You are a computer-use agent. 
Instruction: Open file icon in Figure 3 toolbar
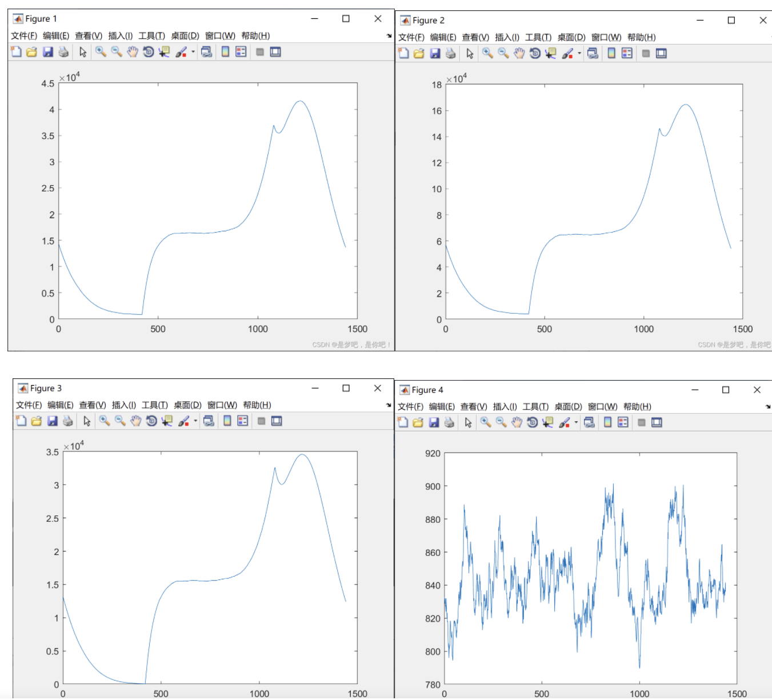pyautogui.click(x=36, y=421)
